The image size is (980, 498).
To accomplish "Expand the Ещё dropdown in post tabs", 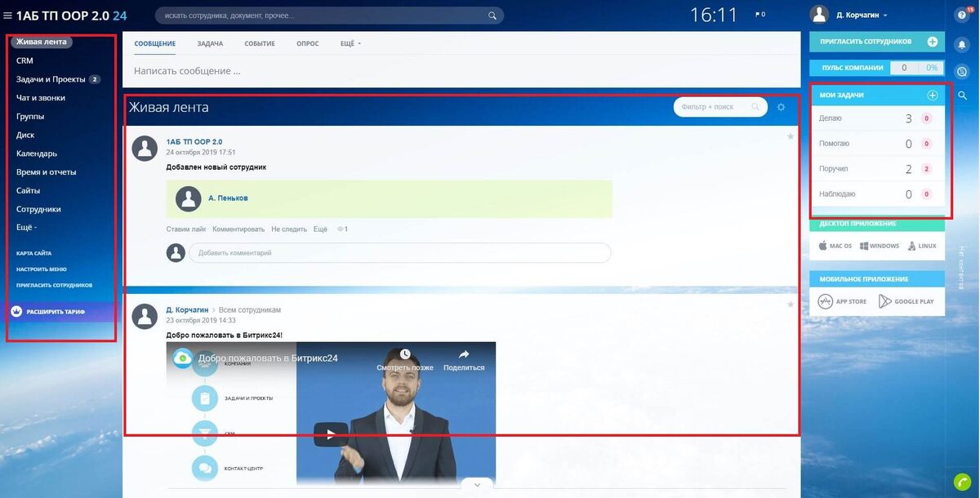I will (x=350, y=43).
